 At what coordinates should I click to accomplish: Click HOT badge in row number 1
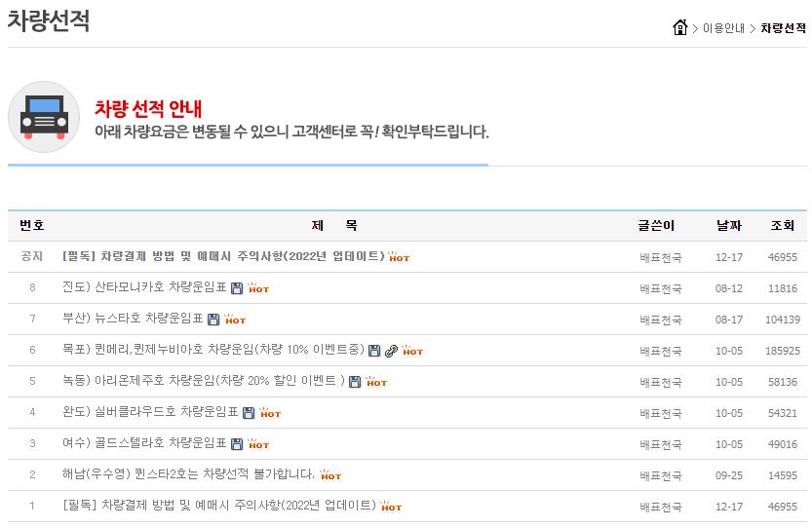pyautogui.click(x=391, y=506)
